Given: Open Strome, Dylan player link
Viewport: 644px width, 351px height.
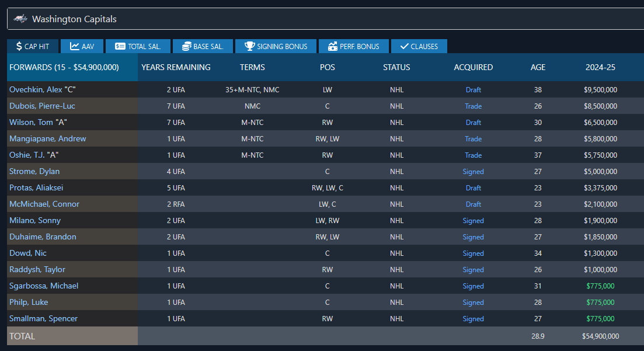Looking at the screenshot, I should point(34,171).
